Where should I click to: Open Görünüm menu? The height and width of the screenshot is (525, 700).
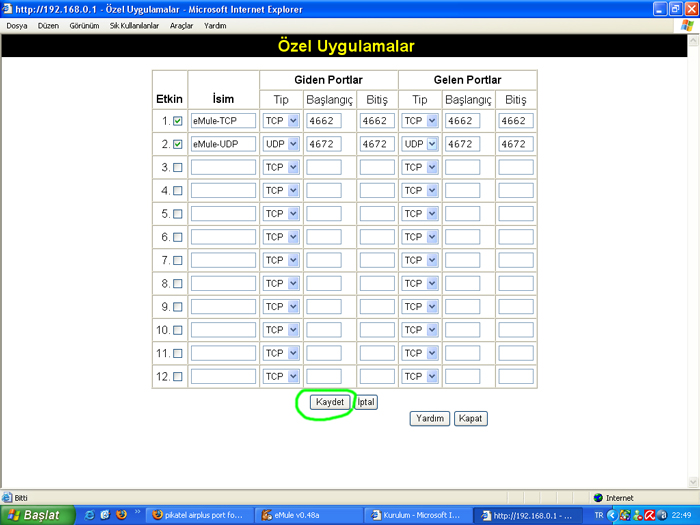tap(84, 26)
